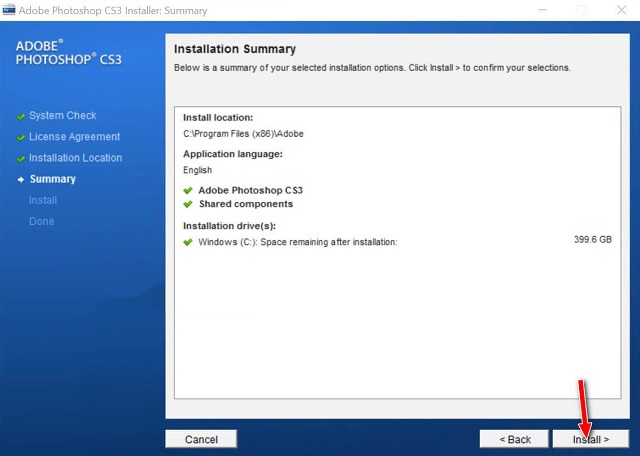Image resolution: width=640 pixels, height=456 pixels.
Task: Click the green checkmark beside License Agreement
Action: pos(21,138)
